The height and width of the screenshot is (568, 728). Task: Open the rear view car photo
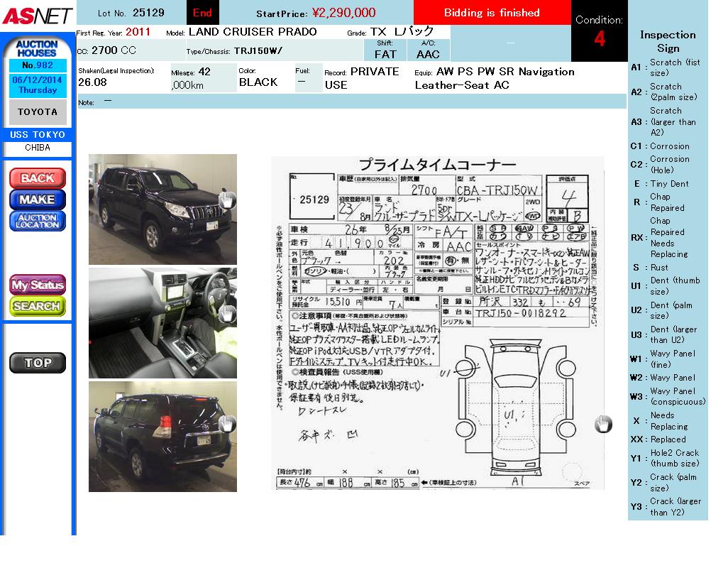162,436
